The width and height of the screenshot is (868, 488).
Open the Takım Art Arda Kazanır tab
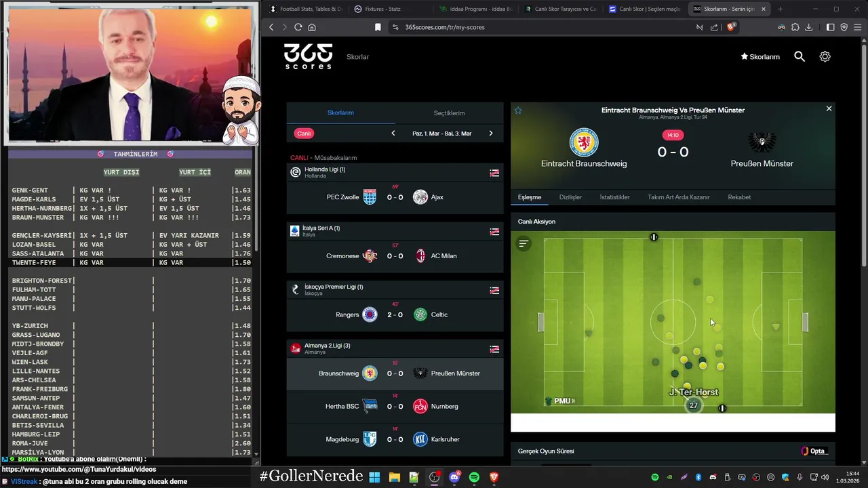tap(678, 197)
